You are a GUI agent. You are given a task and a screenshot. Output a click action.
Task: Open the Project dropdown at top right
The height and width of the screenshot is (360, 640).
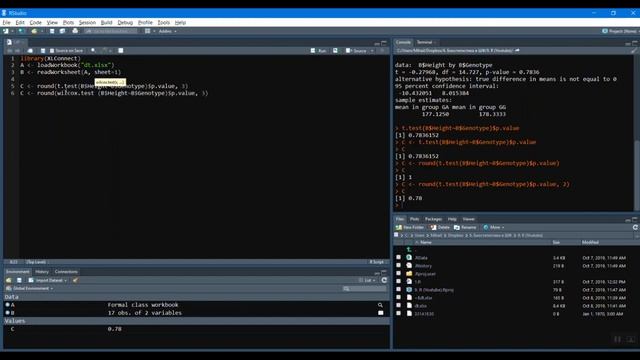click(620, 31)
